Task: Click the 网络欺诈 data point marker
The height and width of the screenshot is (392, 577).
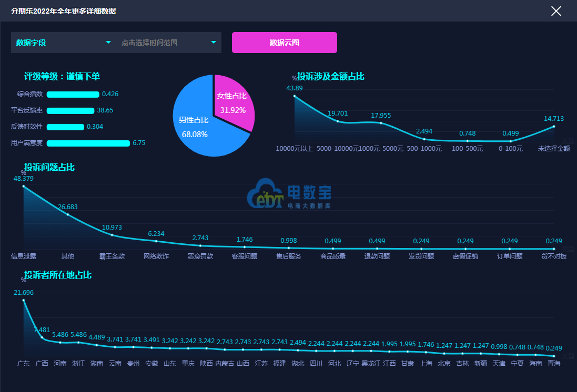Action: [156, 241]
